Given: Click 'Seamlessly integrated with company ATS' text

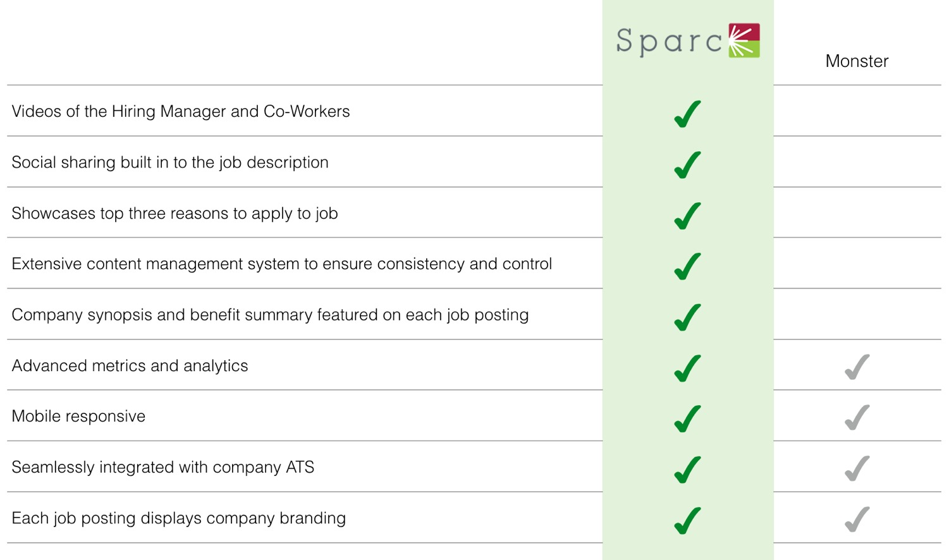Looking at the screenshot, I should click(x=163, y=467).
